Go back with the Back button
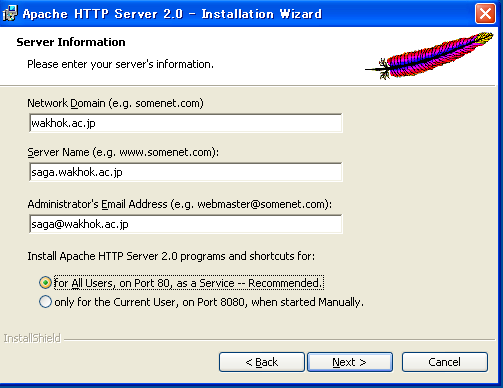This screenshot has width=503, height=388. (x=262, y=362)
